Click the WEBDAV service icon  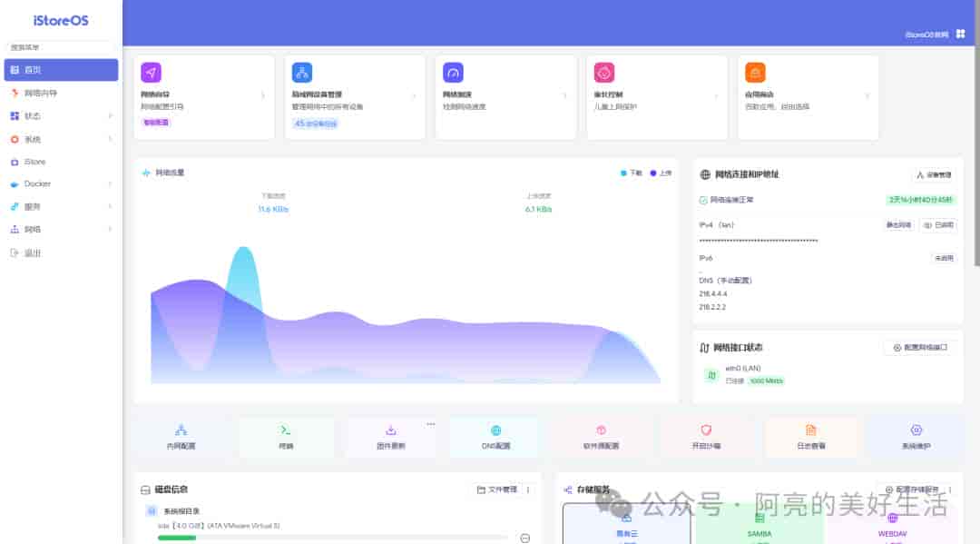(x=893, y=519)
